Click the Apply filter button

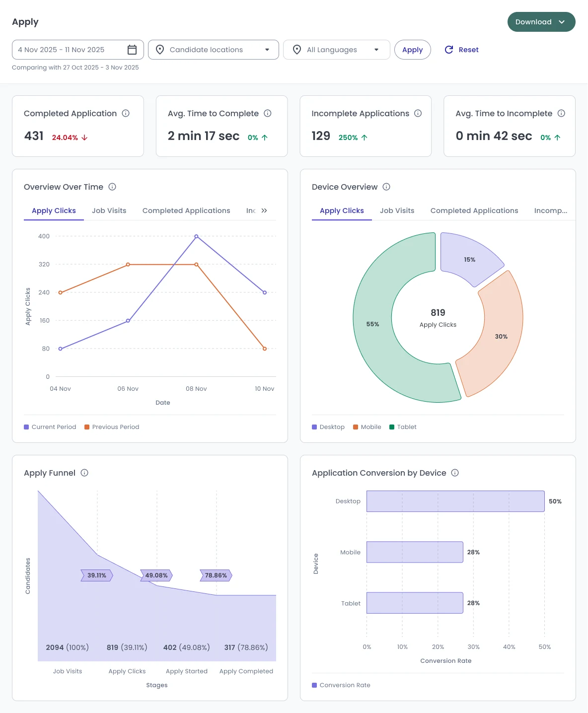coord(413,50)
